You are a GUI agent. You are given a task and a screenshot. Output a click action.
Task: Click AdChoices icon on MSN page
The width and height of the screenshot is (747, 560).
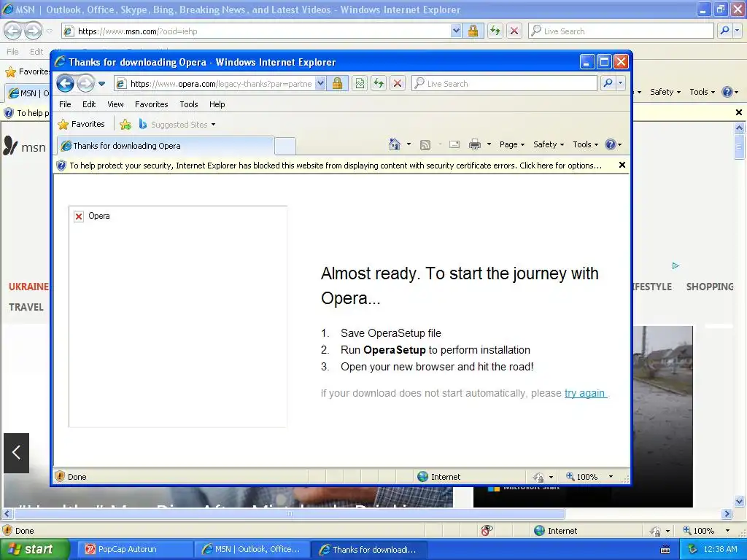coord(676,265)
